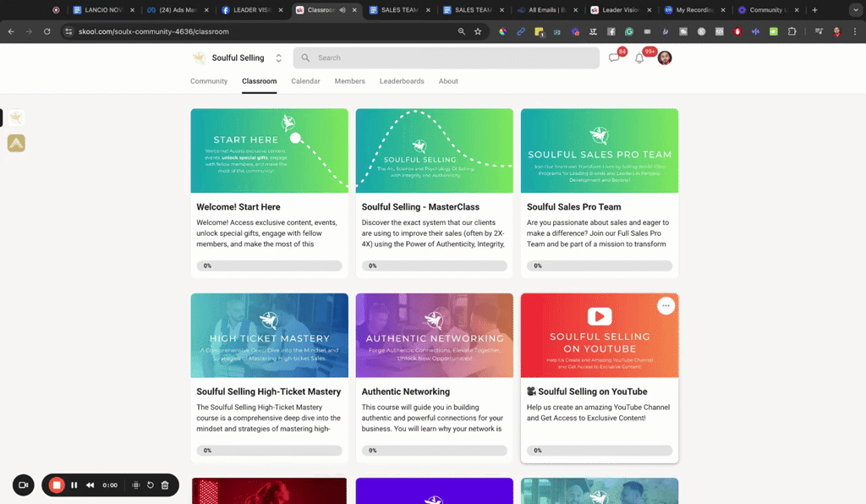Viewport: 866px width, 504px height.
Task: Open the notifications bell
Action: coord(639,58)
